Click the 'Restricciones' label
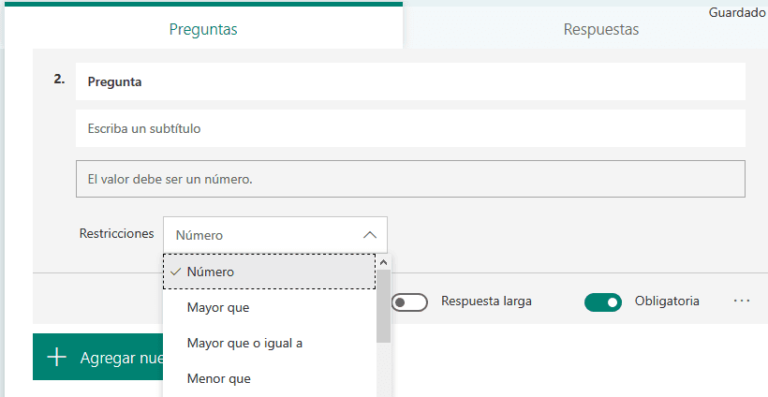The height and width of the screenshot is (397, 768). 117,234
